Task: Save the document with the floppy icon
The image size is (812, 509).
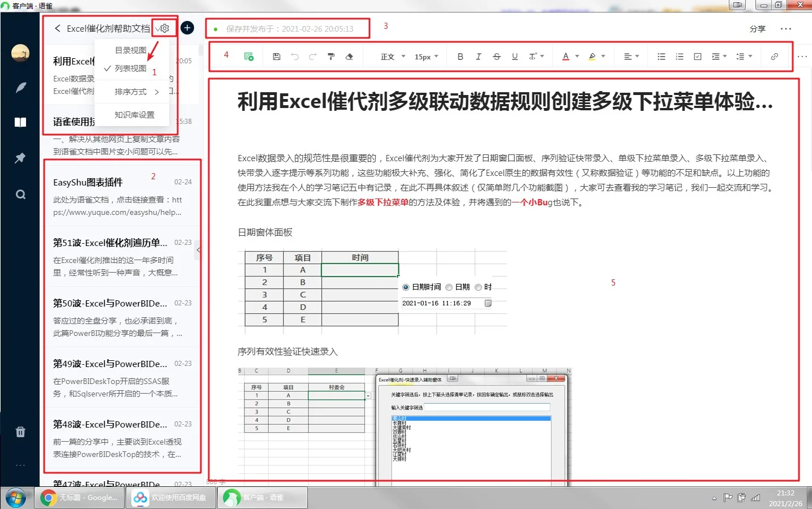Action: point(277,57)
